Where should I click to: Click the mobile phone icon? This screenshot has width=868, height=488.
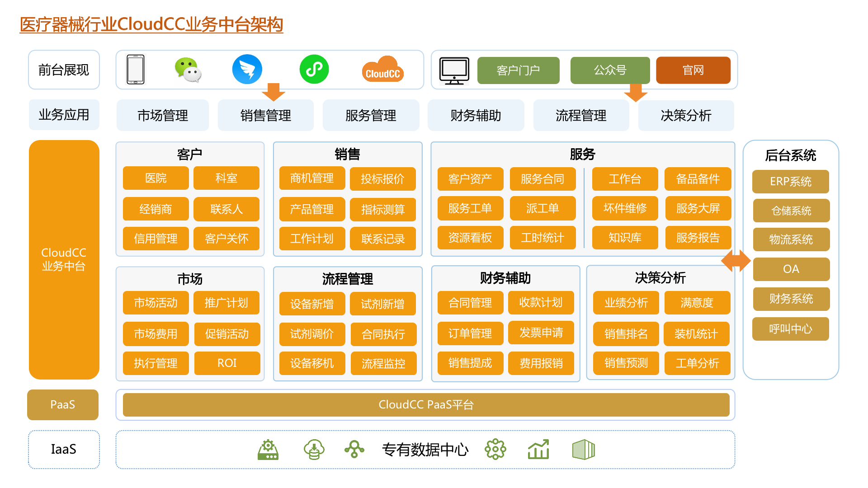[x=136, y=70]
